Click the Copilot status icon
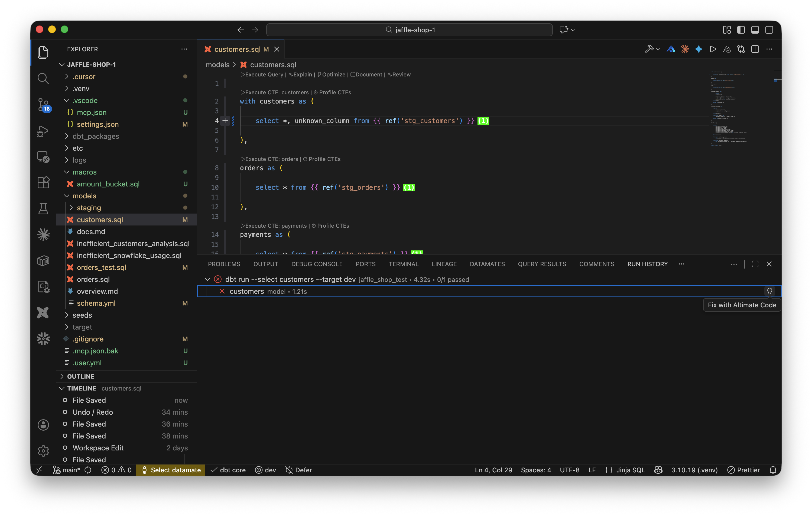The height and width of the screenshot is (516, 812). (x=658, y=470)
